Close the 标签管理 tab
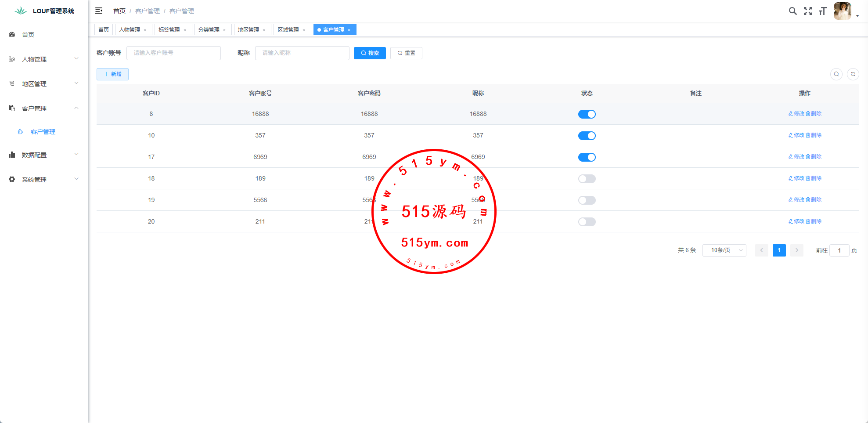Viewport: 868px width, 423px height. coord(185,30)
